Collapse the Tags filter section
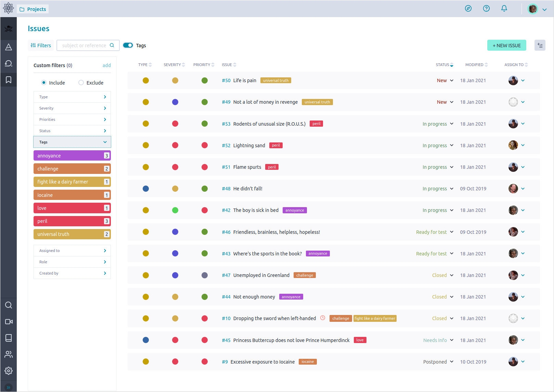 pos(72,142)
